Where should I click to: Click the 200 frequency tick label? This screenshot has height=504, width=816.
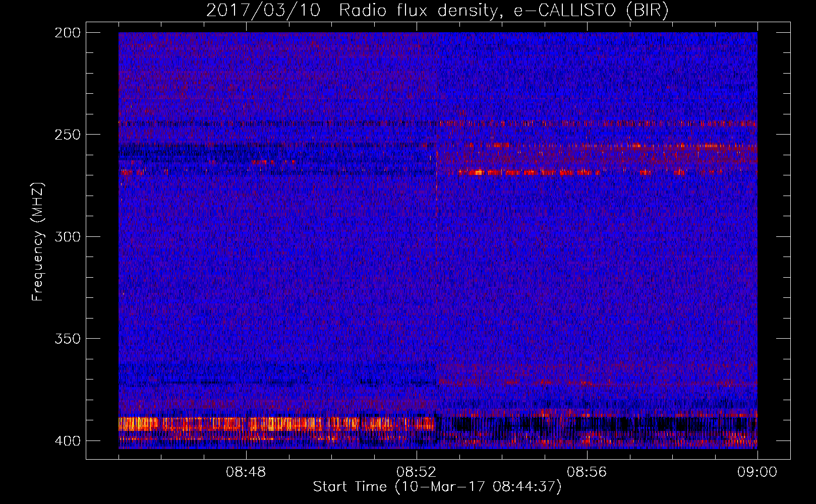click(68, 32)
